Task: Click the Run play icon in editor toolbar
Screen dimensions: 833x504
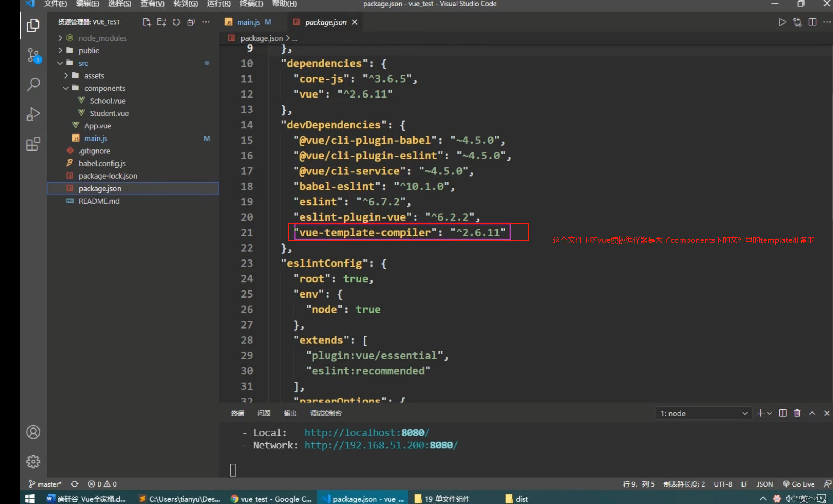Action: [x=782, y=22]
